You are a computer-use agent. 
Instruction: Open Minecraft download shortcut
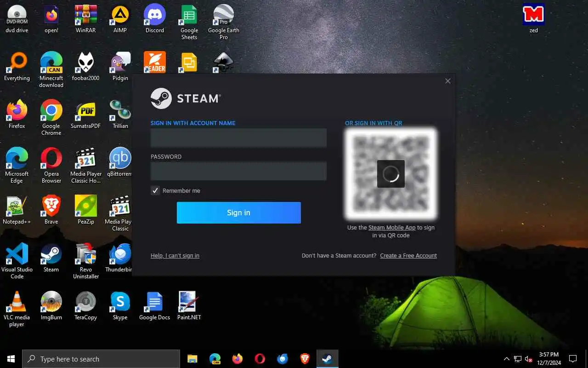point(51,70)
